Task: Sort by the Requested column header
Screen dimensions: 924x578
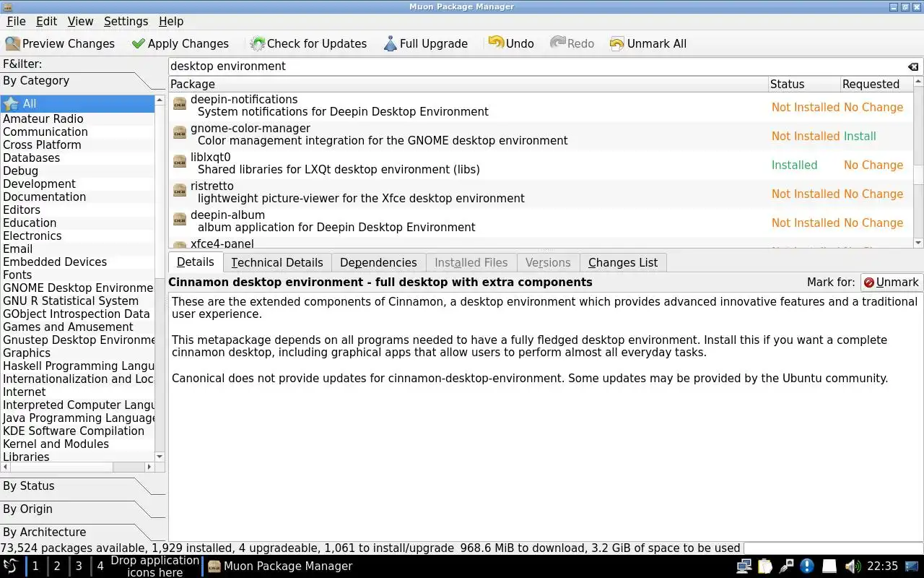Action: point(876,85)
